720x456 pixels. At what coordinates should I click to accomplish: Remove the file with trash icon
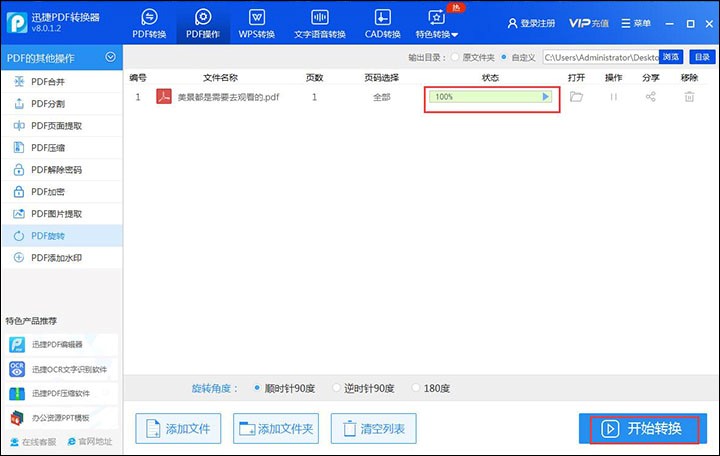tap(689, 96)
